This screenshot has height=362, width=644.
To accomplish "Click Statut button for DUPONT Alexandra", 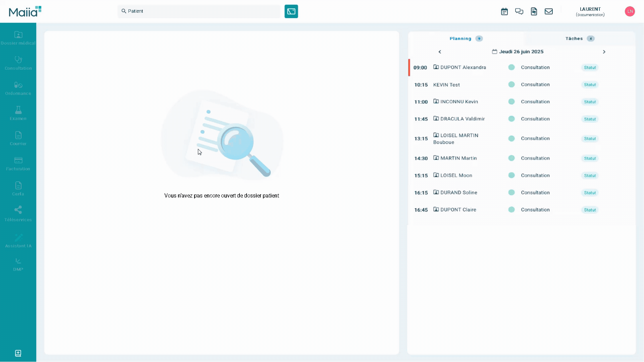I will [590, 68].
